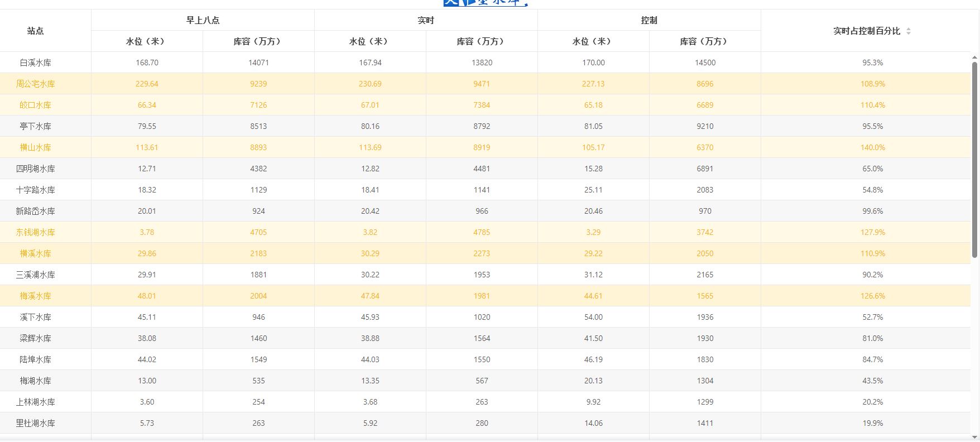Select 早上八点 库容（万方） sub-header

tap(258, 41)
